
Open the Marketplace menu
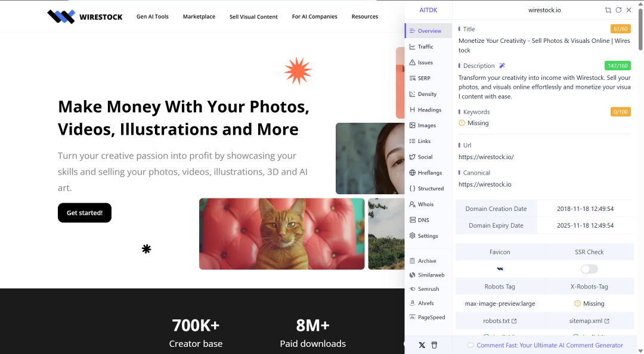pos(199,17)
